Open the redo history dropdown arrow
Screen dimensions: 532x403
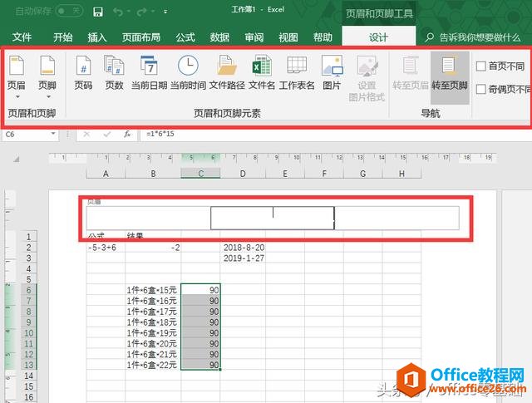click(153, 12)
